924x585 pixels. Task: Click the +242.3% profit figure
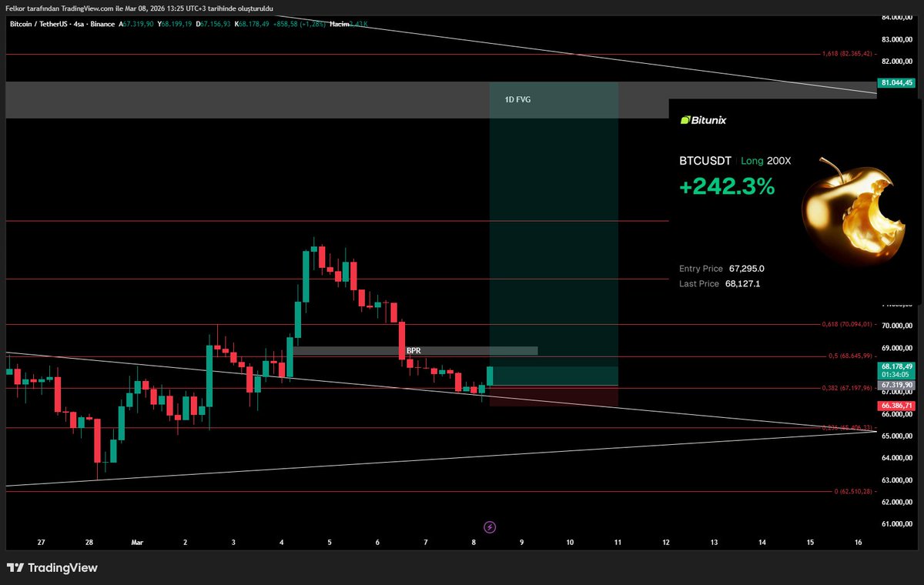[x=727, y=186]
